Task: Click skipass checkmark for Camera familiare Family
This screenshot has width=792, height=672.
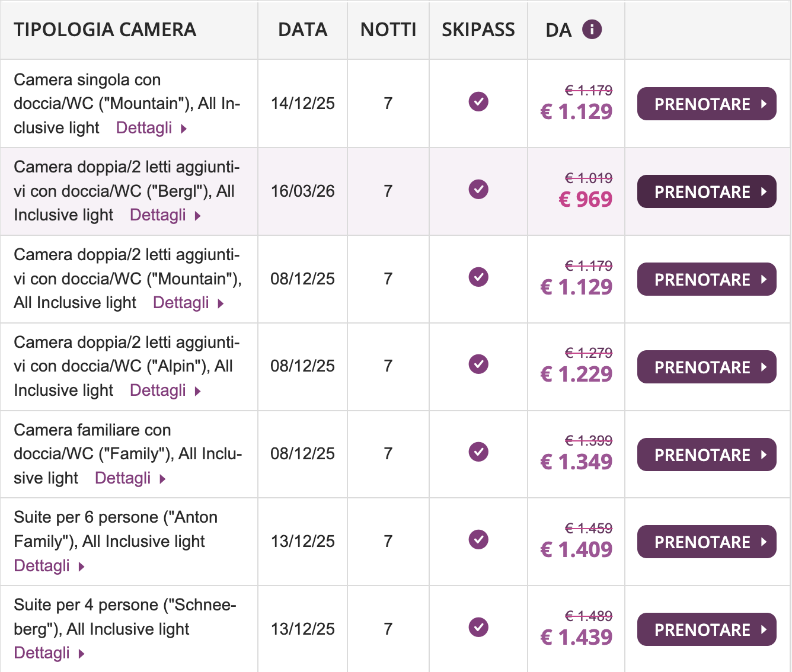Action: [478, 452]
